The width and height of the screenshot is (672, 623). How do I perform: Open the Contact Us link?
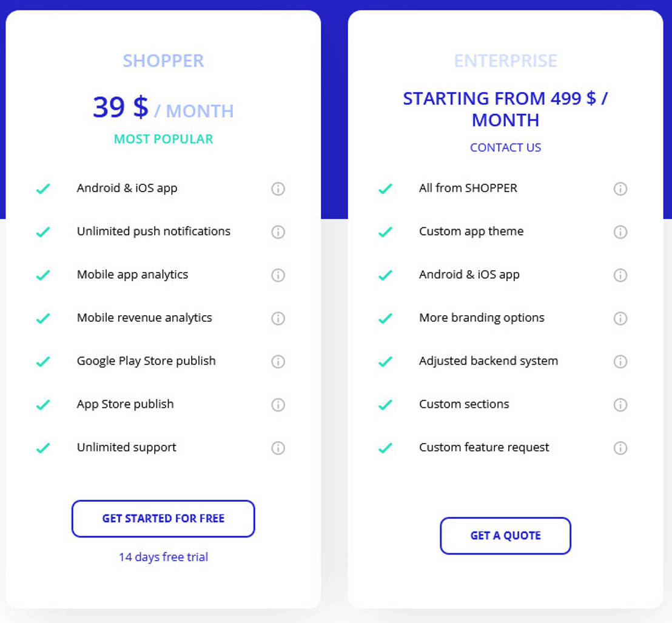pyautogui.click(x=506, y=148)
